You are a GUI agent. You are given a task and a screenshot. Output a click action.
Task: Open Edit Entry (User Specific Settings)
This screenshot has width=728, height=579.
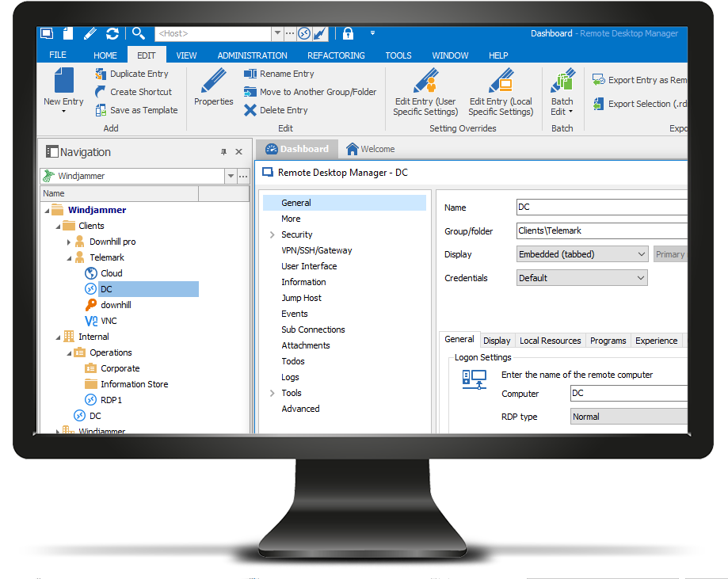tap(425, 90)
